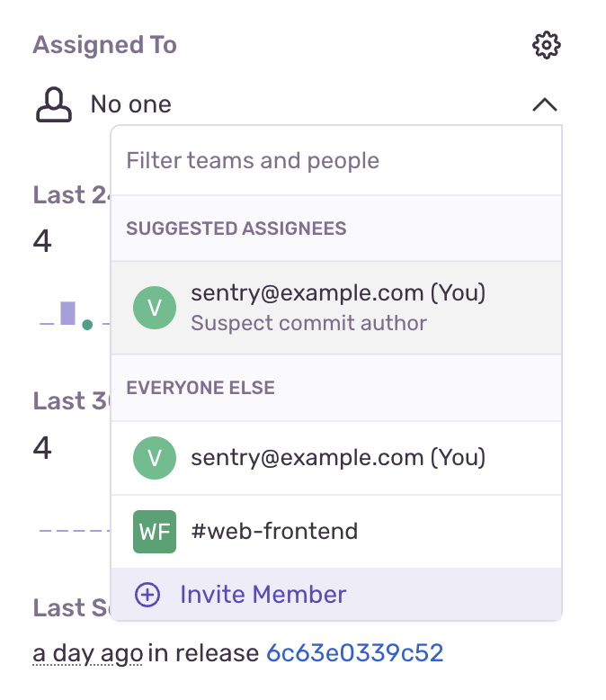
Task: Open release 6c63e0339c52 link
Action: tap(354, 652)
